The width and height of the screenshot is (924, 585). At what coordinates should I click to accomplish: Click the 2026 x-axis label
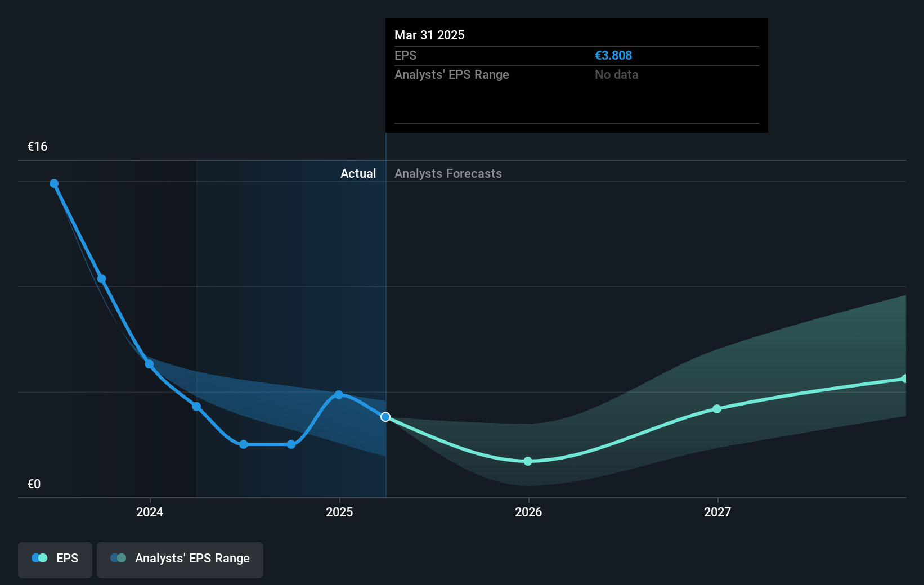pos(528,512)
